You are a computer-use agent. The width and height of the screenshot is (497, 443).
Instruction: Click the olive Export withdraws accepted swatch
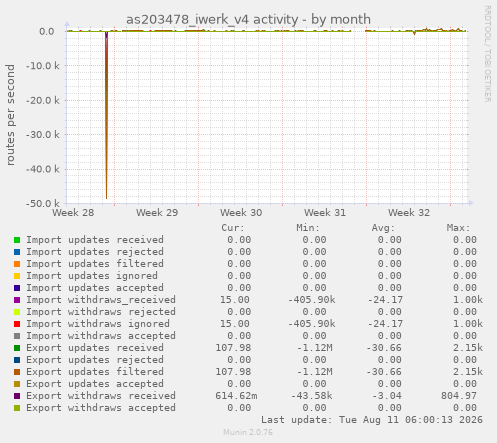point(17,408)
